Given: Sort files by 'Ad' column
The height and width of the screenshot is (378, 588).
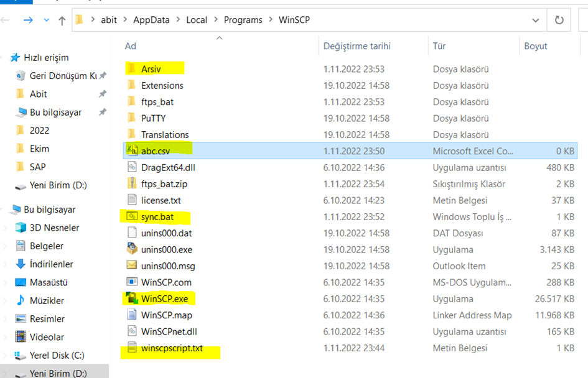Looking at the screenshot, I should (131, 46).
